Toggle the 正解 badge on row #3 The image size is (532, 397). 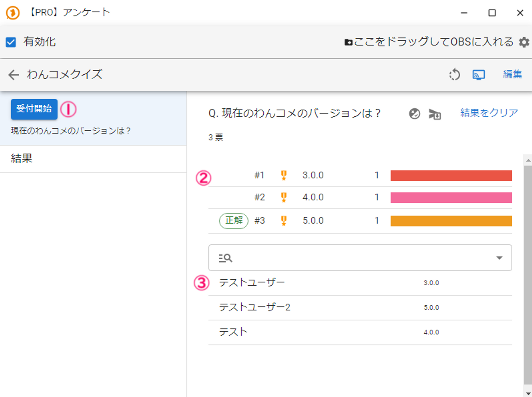click(234, 221)
